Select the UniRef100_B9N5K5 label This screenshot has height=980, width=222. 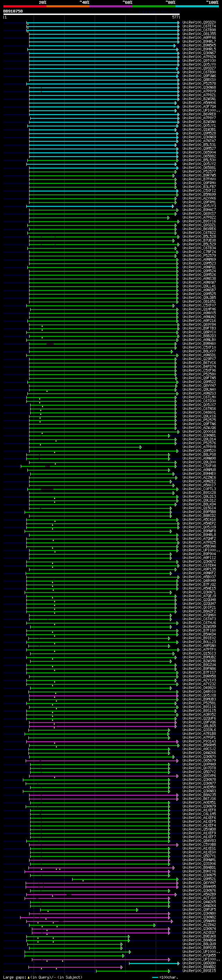(x=199, y=45)
